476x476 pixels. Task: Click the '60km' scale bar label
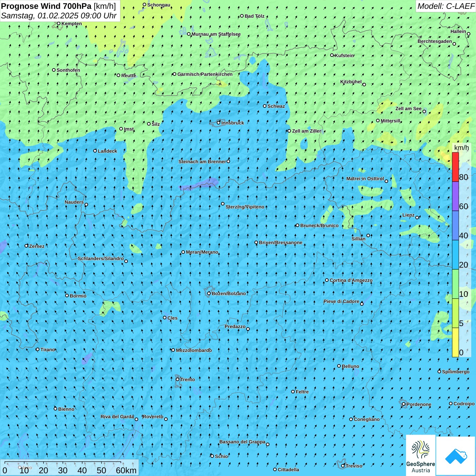point(126,470)
